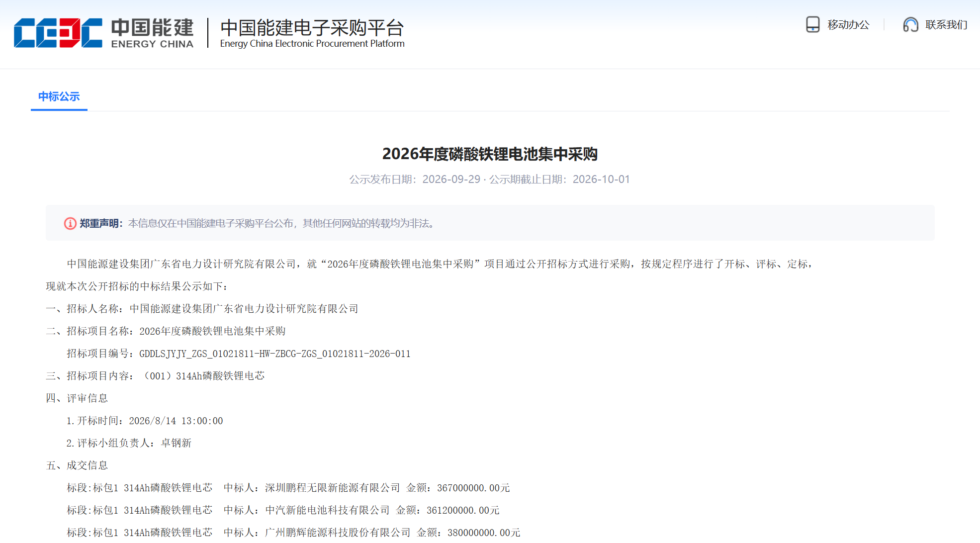Click the heading 2026年度磷酸铁锂电池集中采购
Screen dimensions: 980x543
[x=490, y=154]
